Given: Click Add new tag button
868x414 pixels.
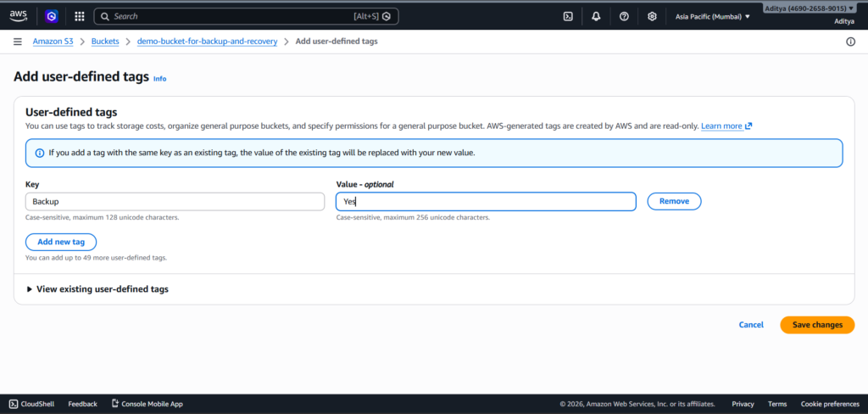Looking at the screenshot, I should pos(61,242).
